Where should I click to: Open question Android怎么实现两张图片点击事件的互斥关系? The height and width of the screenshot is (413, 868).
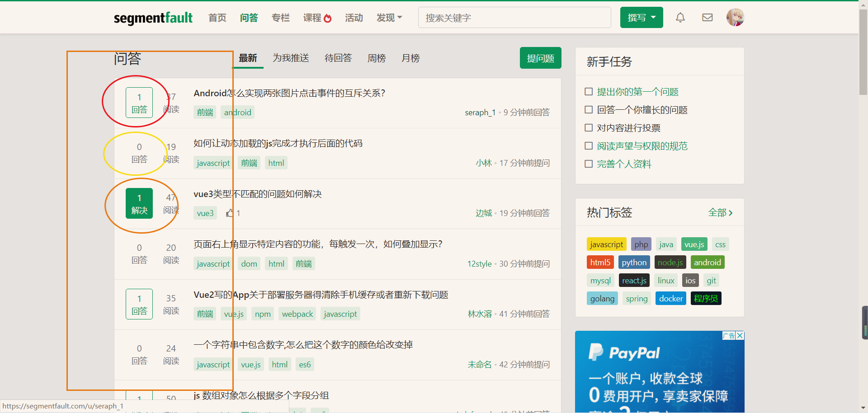[x=289, y=93]
